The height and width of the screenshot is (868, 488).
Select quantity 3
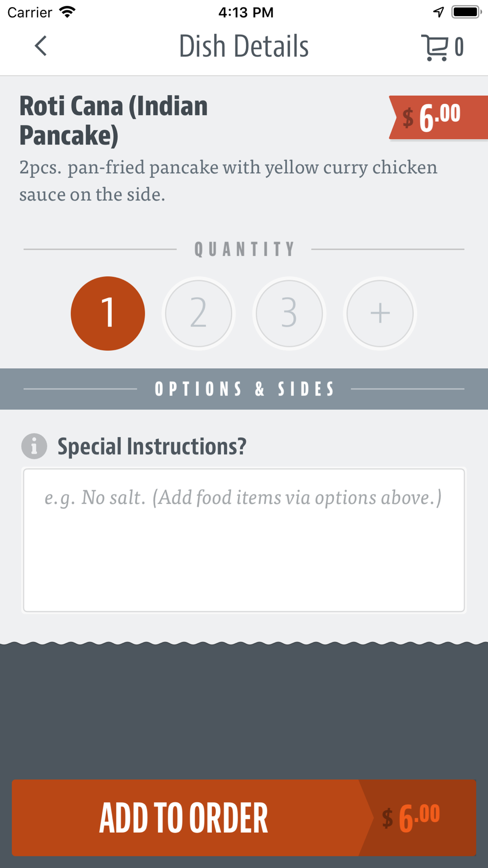(x=289, y=313)
